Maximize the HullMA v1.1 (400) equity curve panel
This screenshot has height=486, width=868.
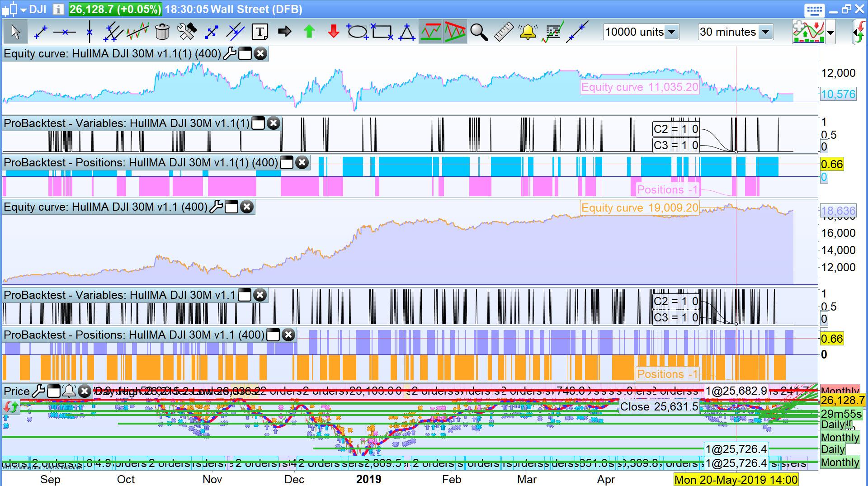(x=231, y=207)
